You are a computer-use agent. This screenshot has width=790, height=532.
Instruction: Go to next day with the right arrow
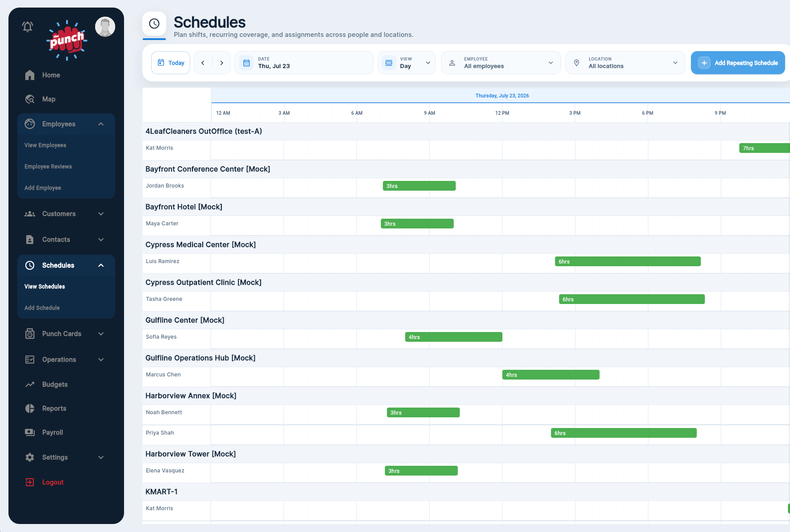click(x=222, y=63)
